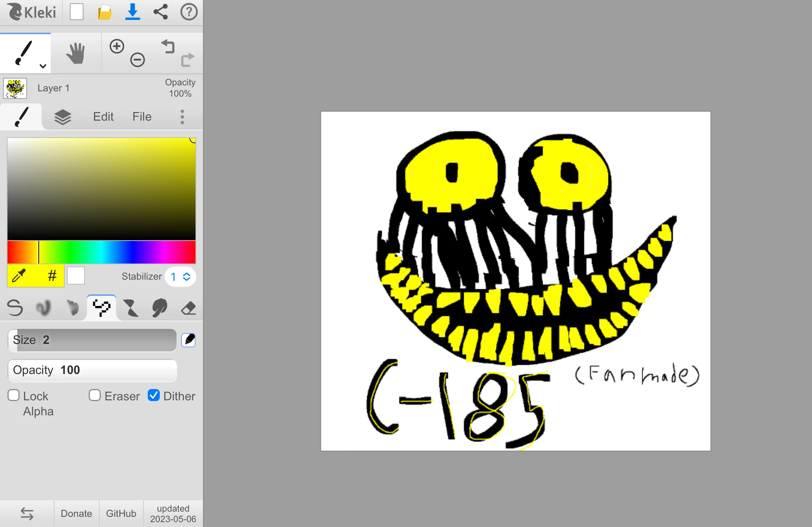Click the blue download image icon
The height and width of the screenshot is (527, 812).
[x=132, y=12]
